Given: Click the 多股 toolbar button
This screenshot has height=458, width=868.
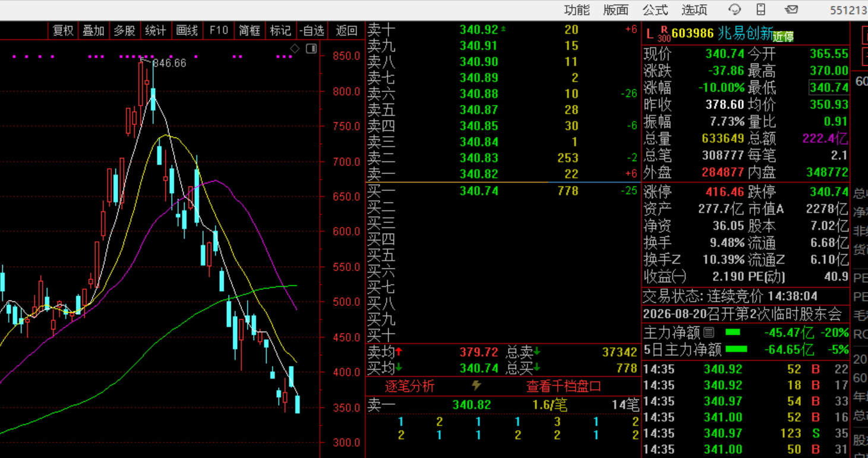Looking at the screenshot, I should (x=125, y=30).
